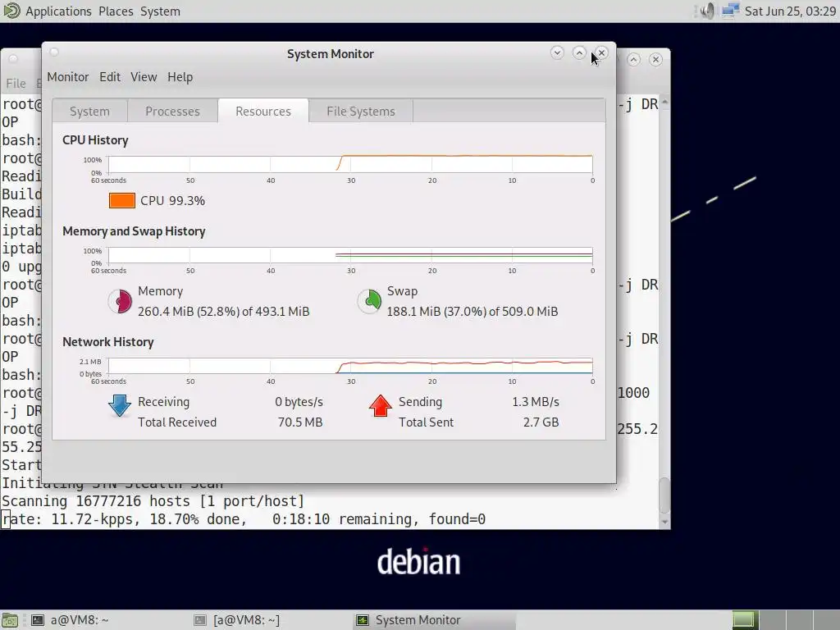Switch to the System tab

pos(90,111)
